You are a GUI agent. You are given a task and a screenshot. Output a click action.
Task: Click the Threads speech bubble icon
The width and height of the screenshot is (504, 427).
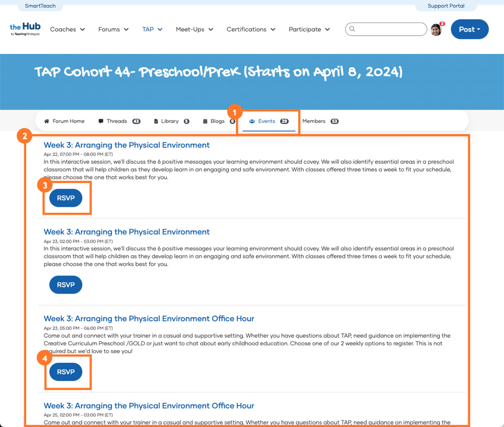tap(101, 121)
